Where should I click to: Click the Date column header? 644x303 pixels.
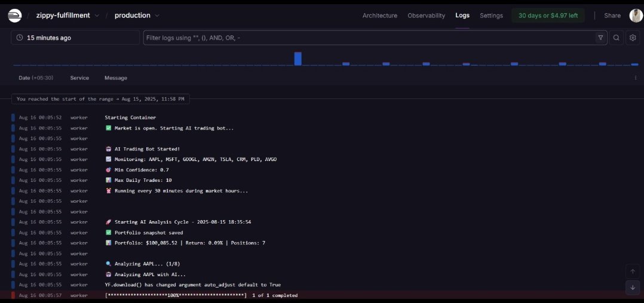point(36,78)
